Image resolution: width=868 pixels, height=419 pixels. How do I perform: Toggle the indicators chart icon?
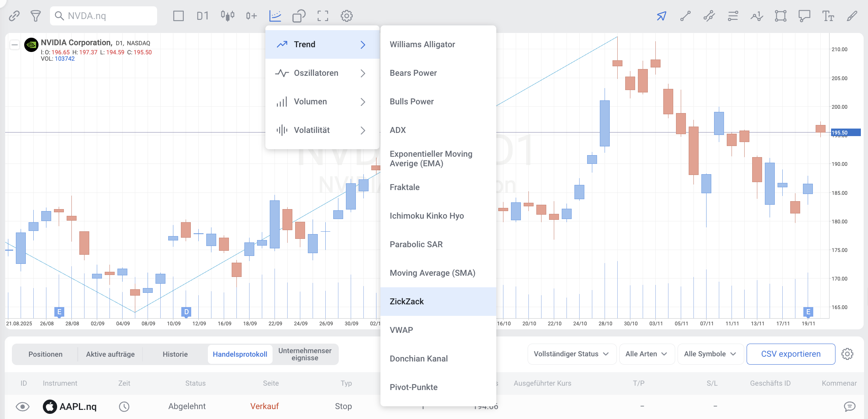[x=275, y=16]
